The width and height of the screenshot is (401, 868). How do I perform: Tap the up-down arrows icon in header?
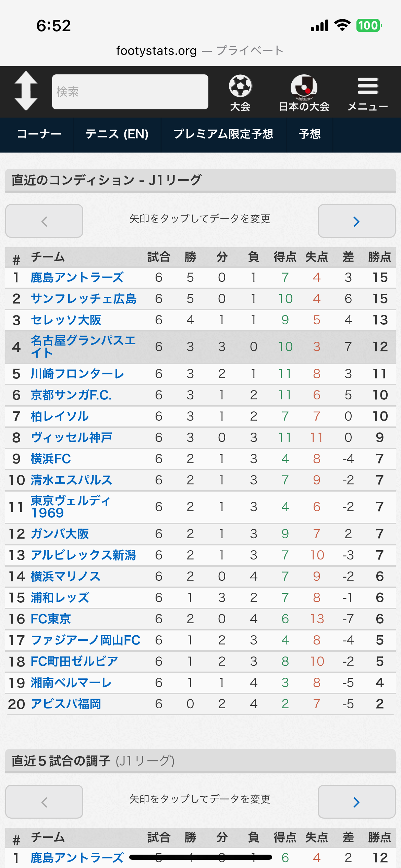tap(26, 91)
